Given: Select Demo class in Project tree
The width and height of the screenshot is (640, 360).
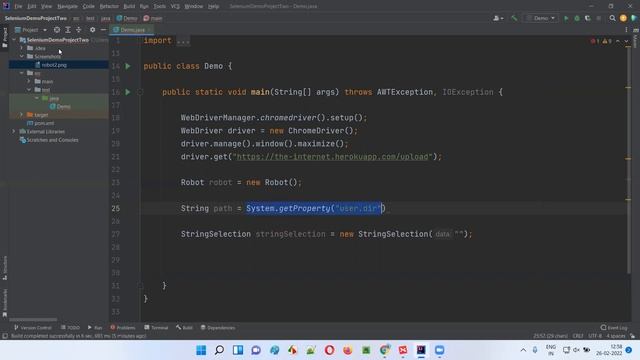Looking at the screenshot, I should 63,107.
